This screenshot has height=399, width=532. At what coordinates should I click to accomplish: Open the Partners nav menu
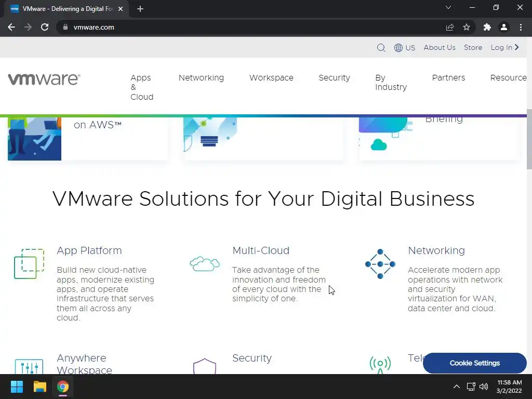click(448, 78)
